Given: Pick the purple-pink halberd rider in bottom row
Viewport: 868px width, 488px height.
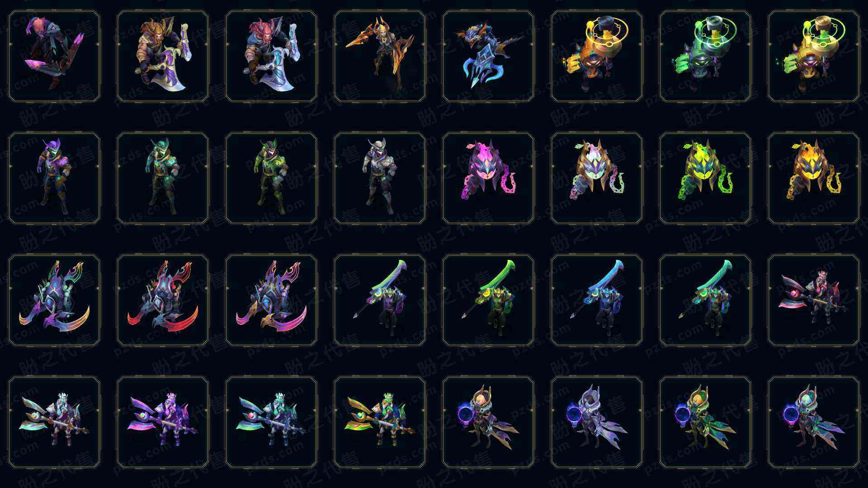Looking at the screenshot, I should click(x=163, y=422).
